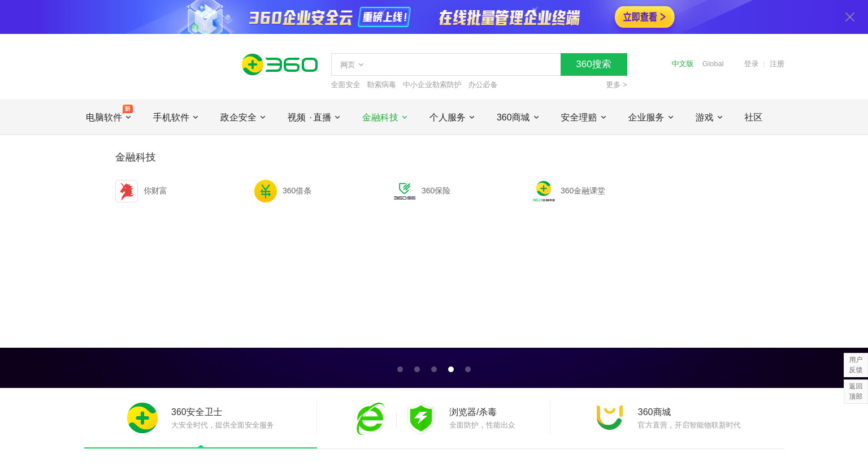This screenshot has height=466, width=868.
Task: Collapse the 金融科技 nav menu
Action: 385,118
